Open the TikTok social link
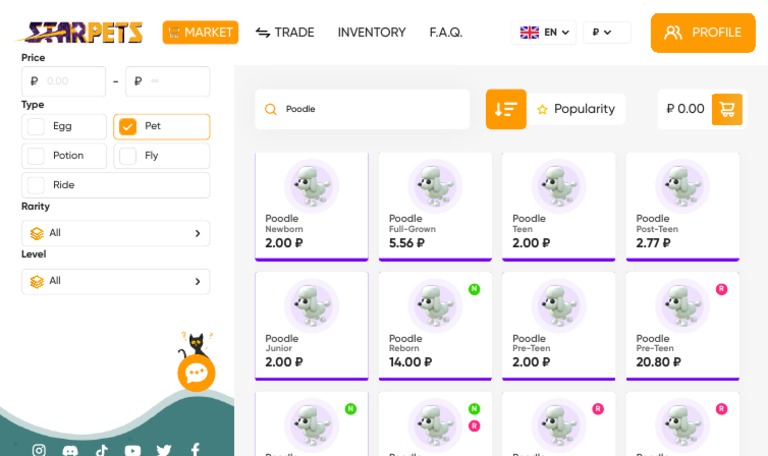The height and width of the screenshot is (456, 768). pyautogui.click(x=101, y=450)
